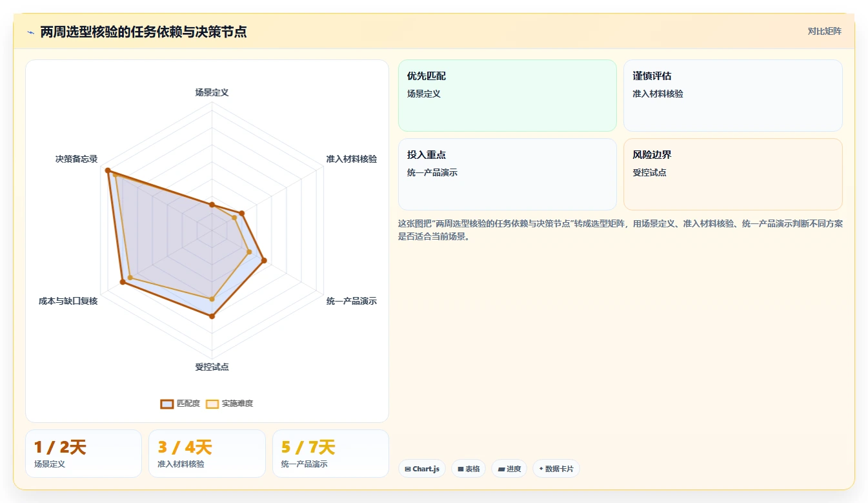Click the 统一产品演示 radar axis label
868x503 pixels.
click(351, 301)
